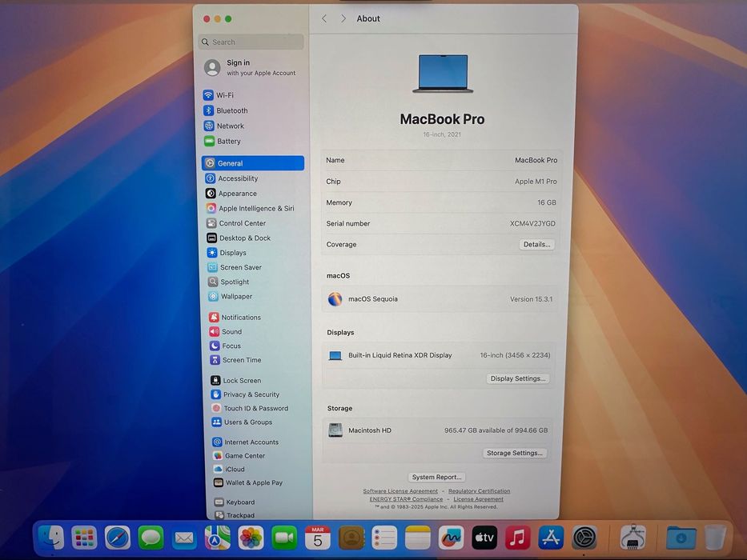
Task: Click the Version 15.3.1 text
Action: click(x=531, y=299)
